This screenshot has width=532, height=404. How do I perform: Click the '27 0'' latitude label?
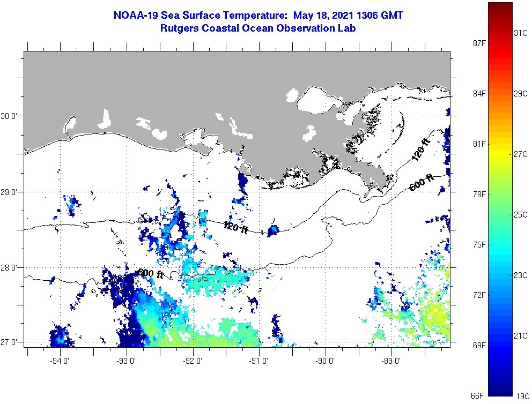pos(8,342)
